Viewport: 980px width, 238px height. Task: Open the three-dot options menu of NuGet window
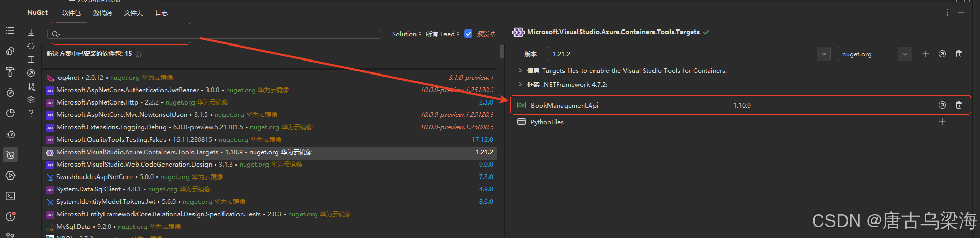point(948,12)
